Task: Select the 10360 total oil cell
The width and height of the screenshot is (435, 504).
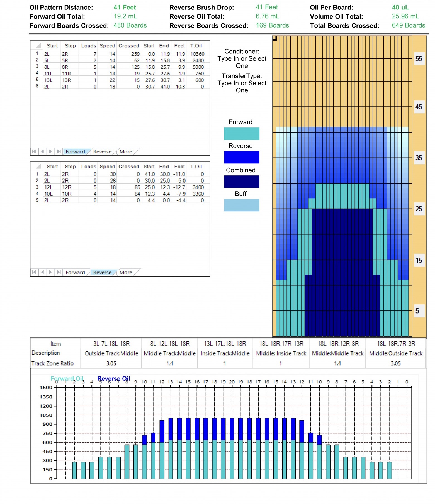Action: [197, 54]
